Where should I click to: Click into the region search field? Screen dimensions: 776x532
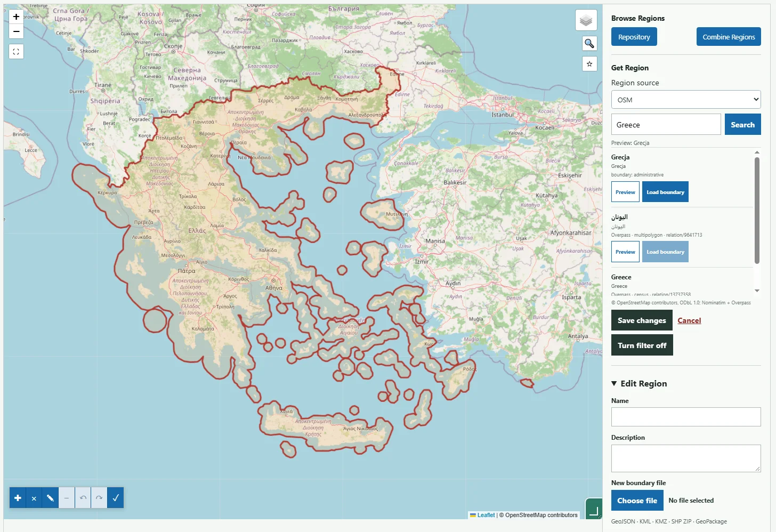coord(666,125)
